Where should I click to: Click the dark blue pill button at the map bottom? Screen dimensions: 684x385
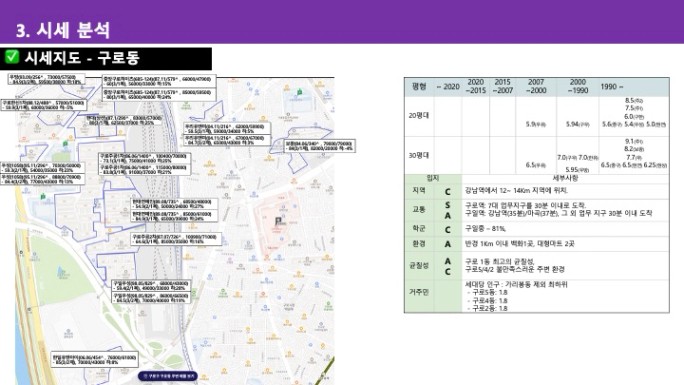pos(168,375)
